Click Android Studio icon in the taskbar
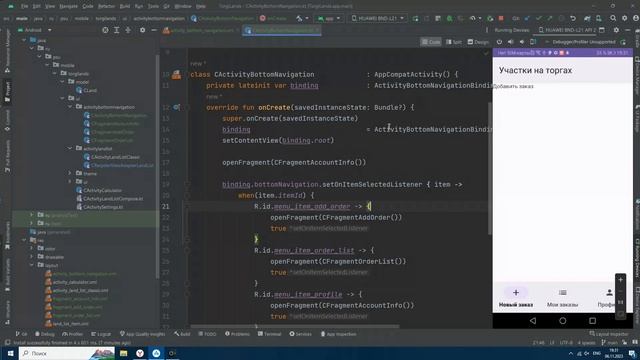The height and width of the screenshot is (360, 640). pos(156,353)
